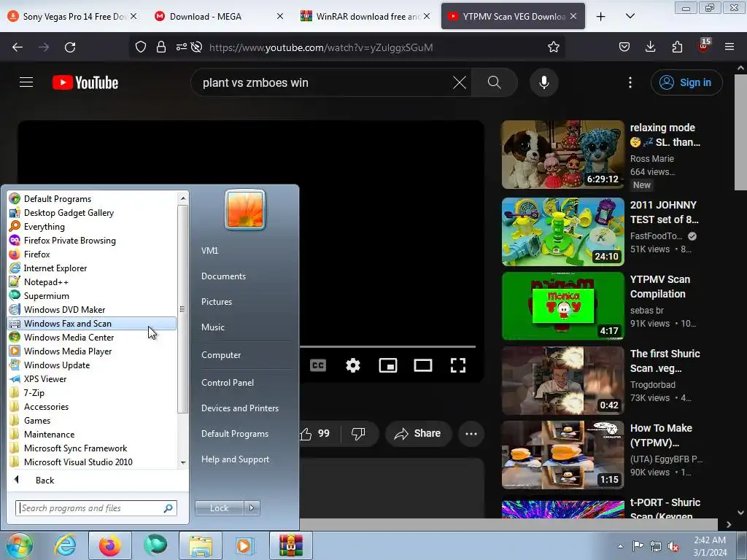Switch to WinRAR download tab
Screen dimensions: 747x560
tap(365, 16)
